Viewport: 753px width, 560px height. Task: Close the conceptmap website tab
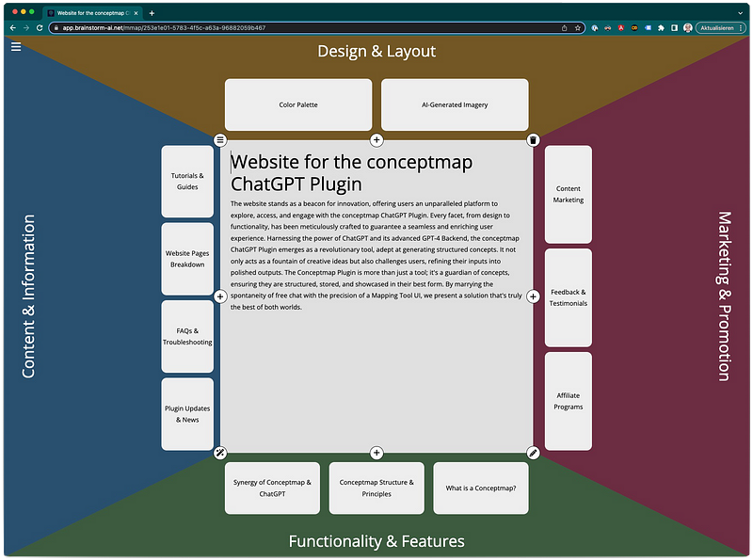click(136, 13)
